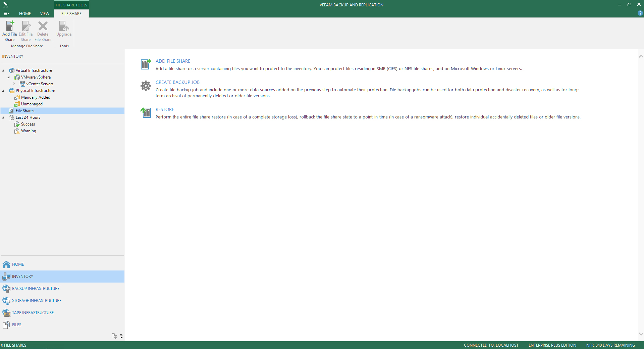Image resolution: width=644 pixels, height=349 pixels.
Task: Click the Add File Share icon in main pane
Action: coord(146,64)
